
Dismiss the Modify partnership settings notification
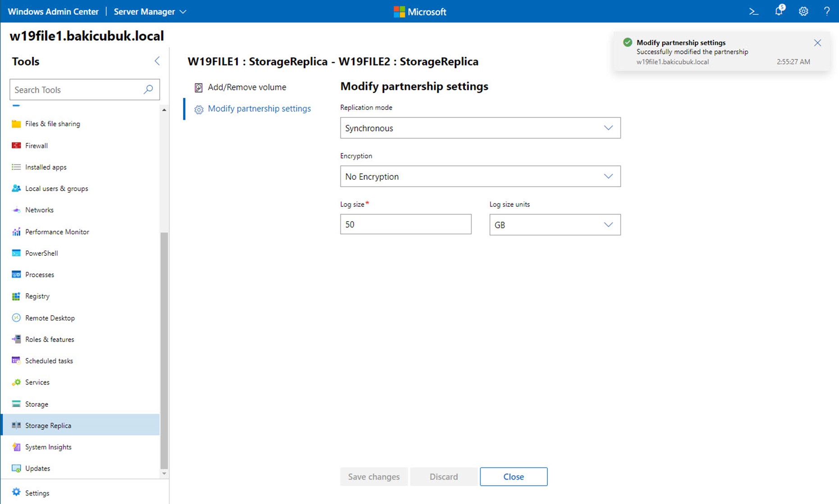click(817, 43)
